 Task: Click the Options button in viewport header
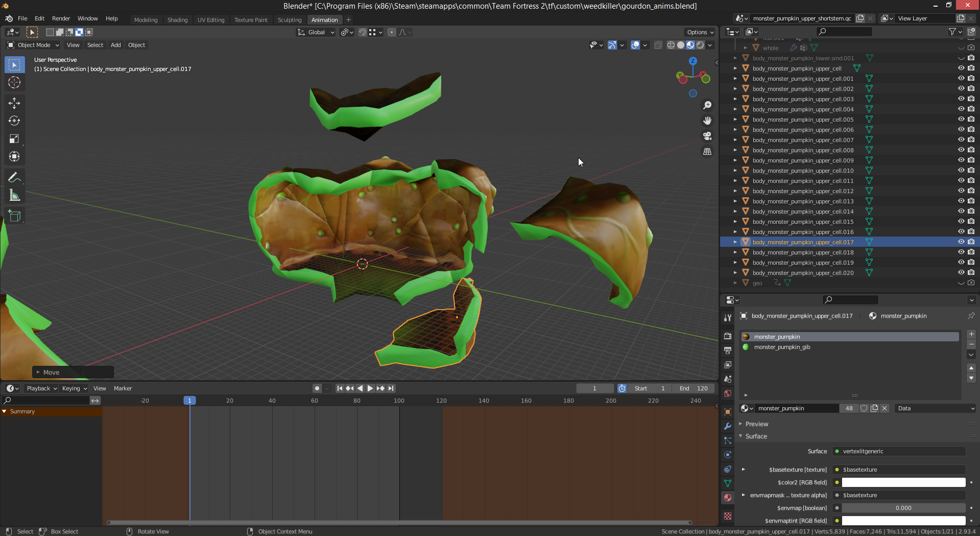pos(700,32)
